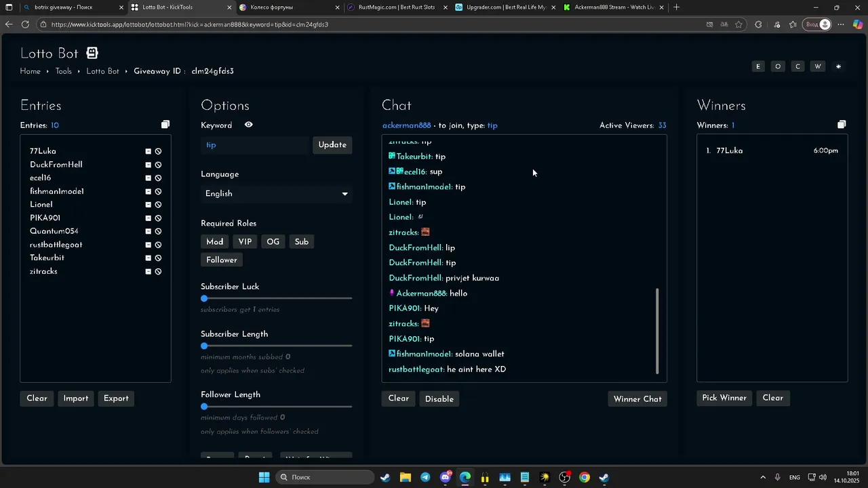The width and height of the screenshot is (868, 488).
Task: Show hidden system tray icons chevron
Action: pyautogui.click(x=763, y=477)
